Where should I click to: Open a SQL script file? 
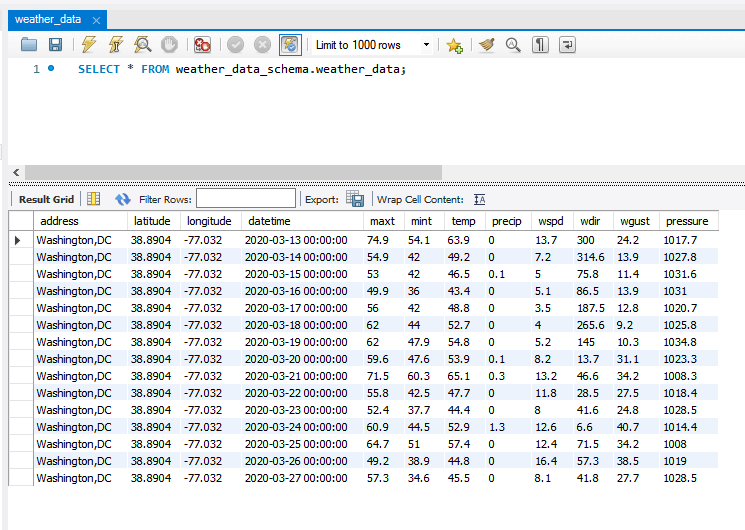(29, 45)
